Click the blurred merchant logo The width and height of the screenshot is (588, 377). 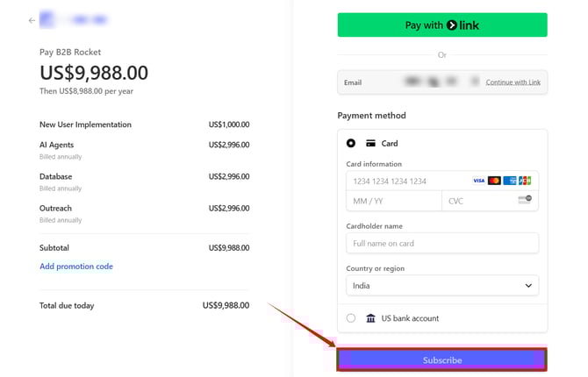(47, 19)
